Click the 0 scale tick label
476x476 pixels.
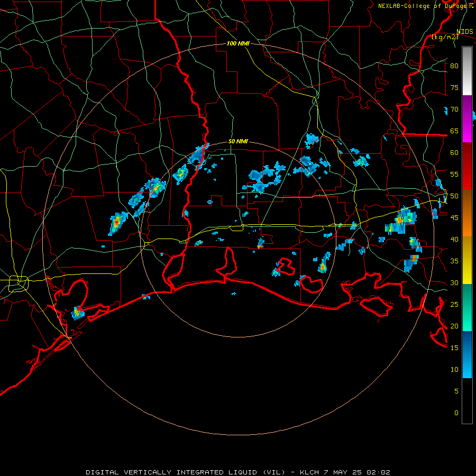click(456, 413)
